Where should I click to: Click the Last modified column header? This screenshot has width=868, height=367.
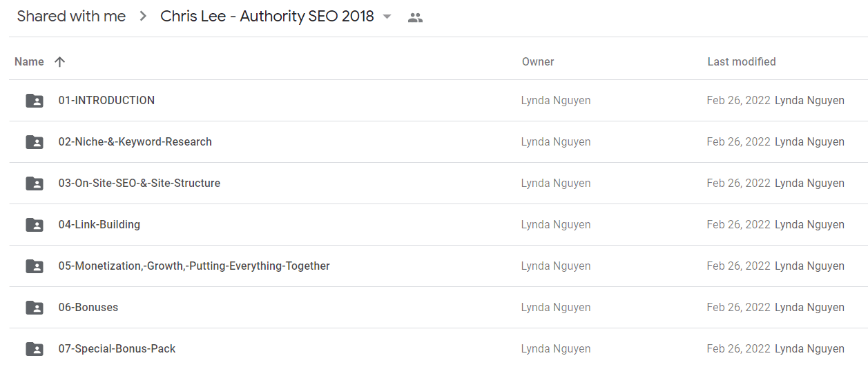click(x=742, y=61)
